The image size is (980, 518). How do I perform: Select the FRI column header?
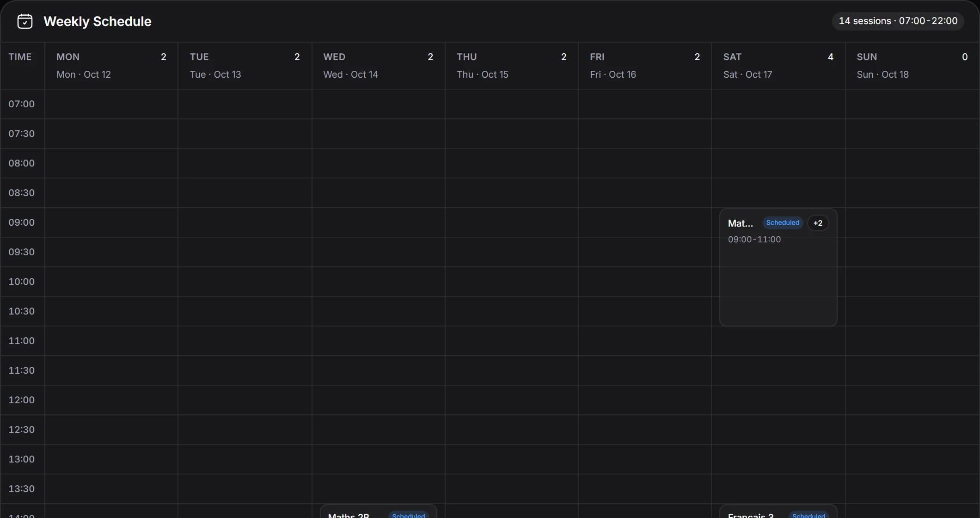coord(645,66)
